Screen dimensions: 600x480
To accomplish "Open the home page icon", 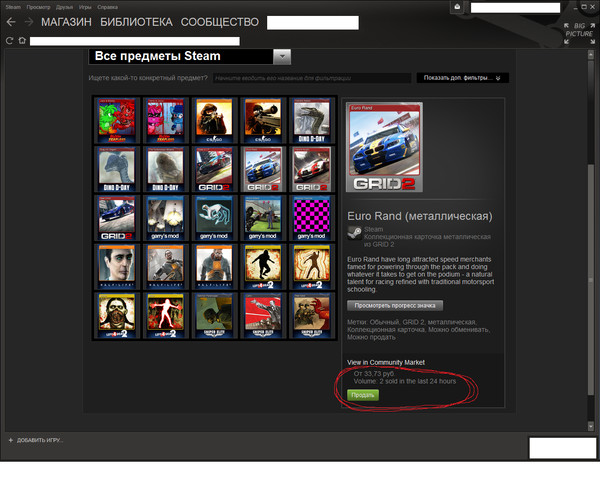I will click(x=22, y=41).
